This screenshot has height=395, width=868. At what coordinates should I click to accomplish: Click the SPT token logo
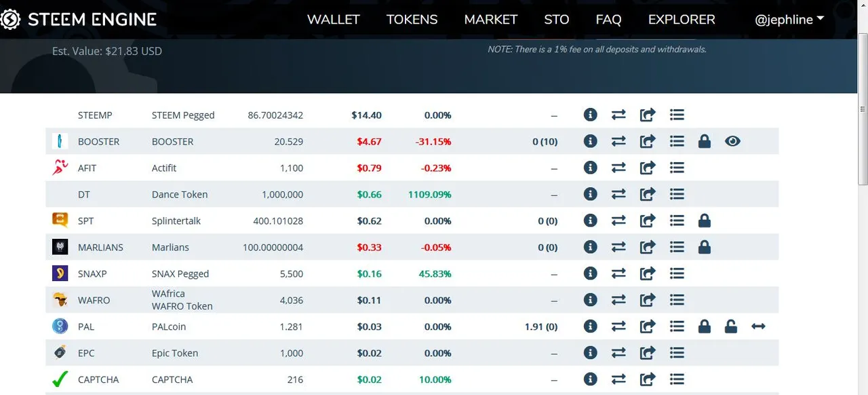(x=60, y=221)
